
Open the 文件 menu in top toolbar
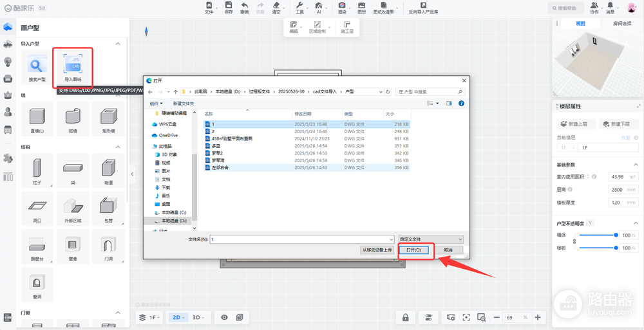(209, 8)
